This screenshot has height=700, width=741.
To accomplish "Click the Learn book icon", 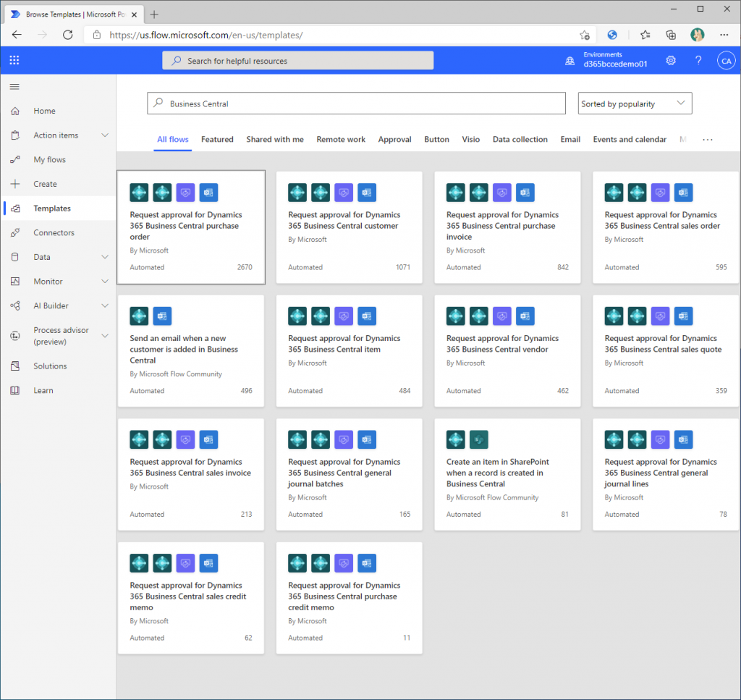I will pyautogui.click(x=15, y=390).
